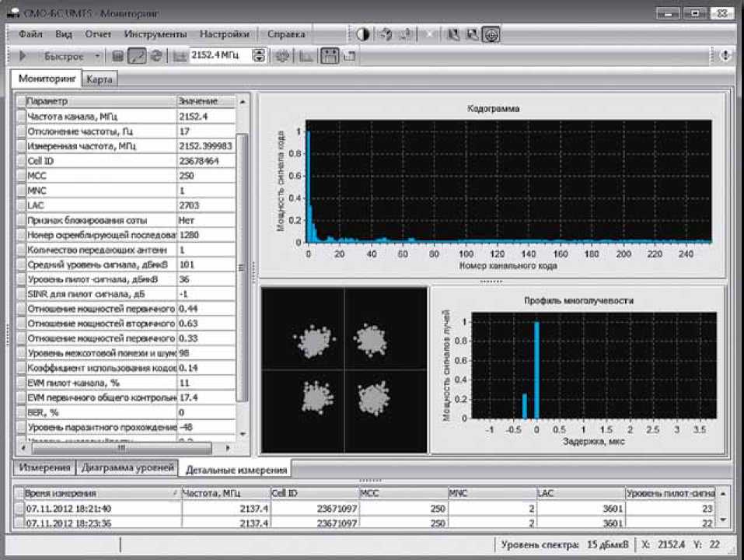Click the round icon at toolbar far right
This screenshot has width=744, height=560.
click(725, 55)
